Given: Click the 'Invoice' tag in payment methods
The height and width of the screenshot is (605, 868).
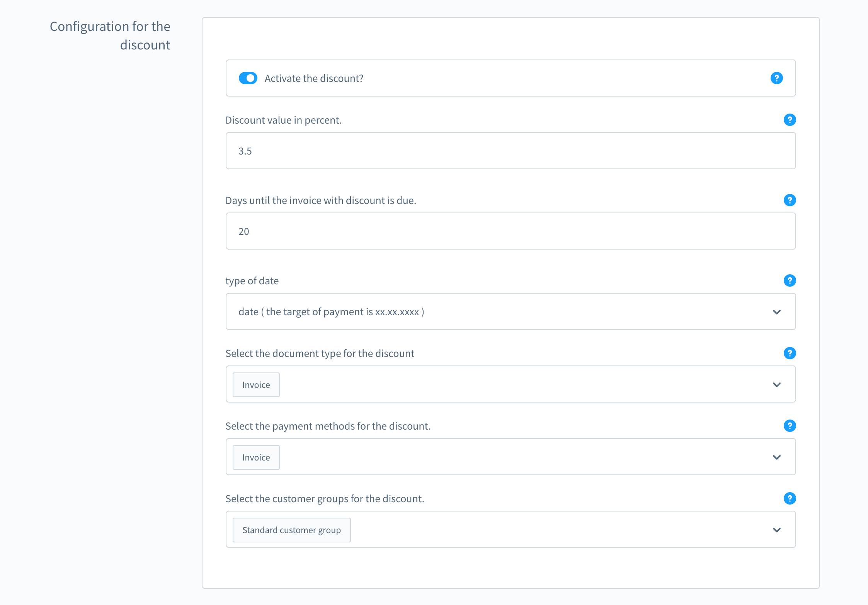Looking at the screenshot, I should [x=256, y=457].
